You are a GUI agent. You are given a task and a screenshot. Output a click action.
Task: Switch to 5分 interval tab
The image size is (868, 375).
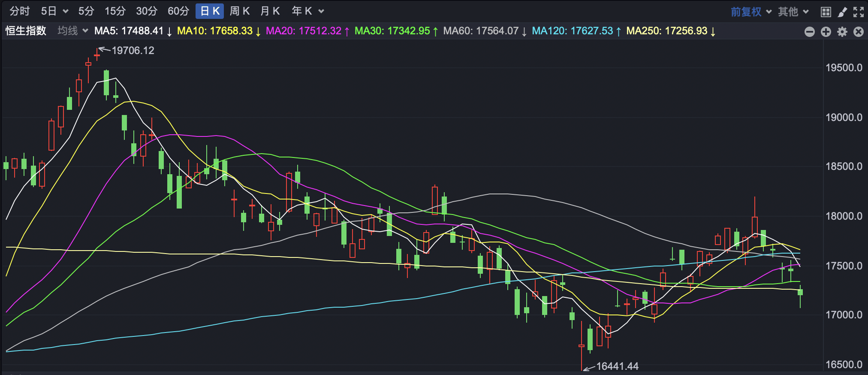[x=86, y=11]
